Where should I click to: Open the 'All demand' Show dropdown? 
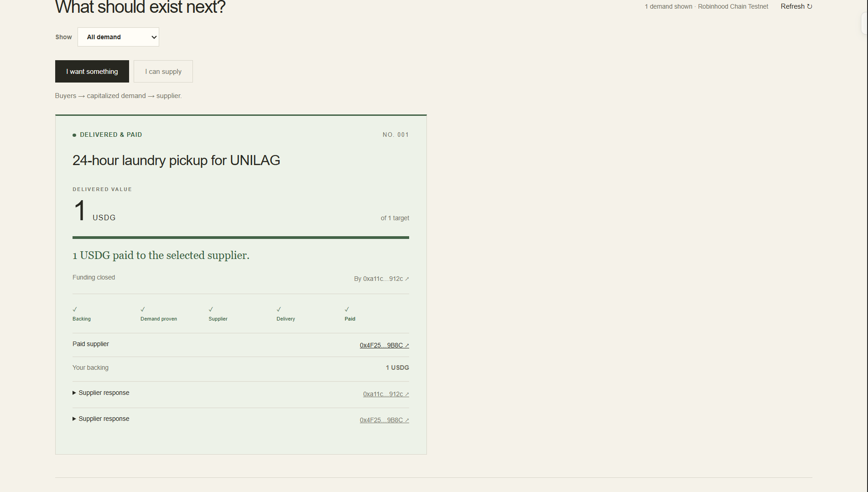(118, 37)
